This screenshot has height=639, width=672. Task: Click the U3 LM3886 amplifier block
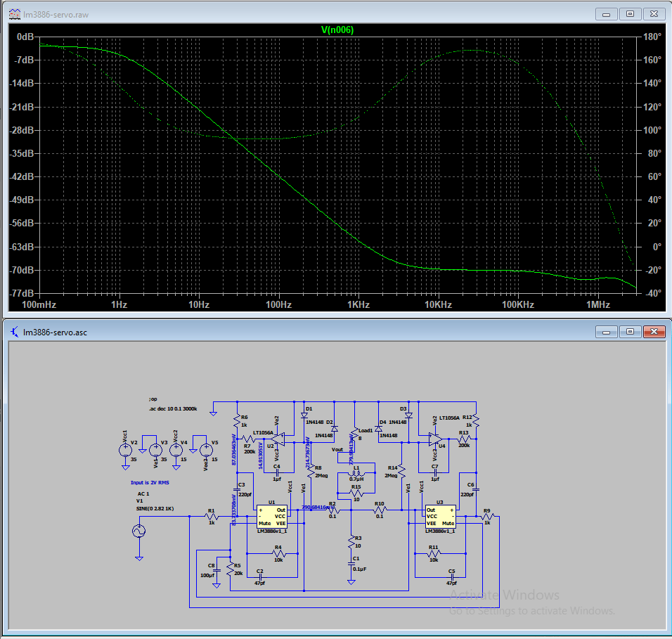point(440,517)
